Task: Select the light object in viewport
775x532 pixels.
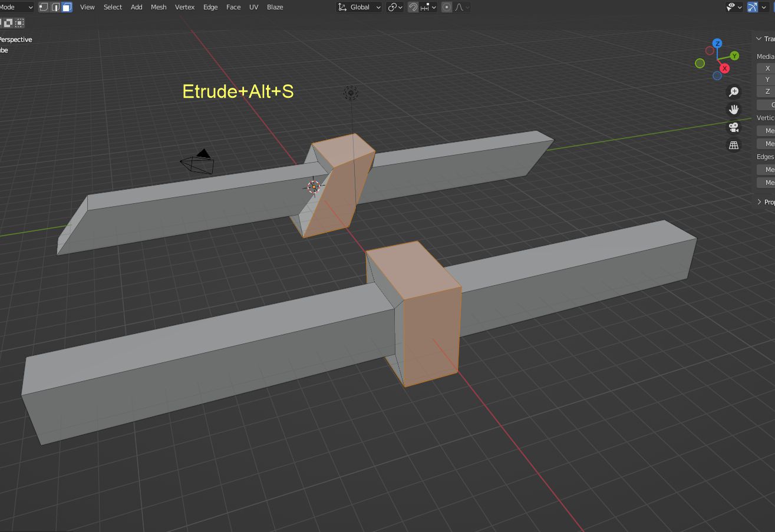Action: [351, 92]
